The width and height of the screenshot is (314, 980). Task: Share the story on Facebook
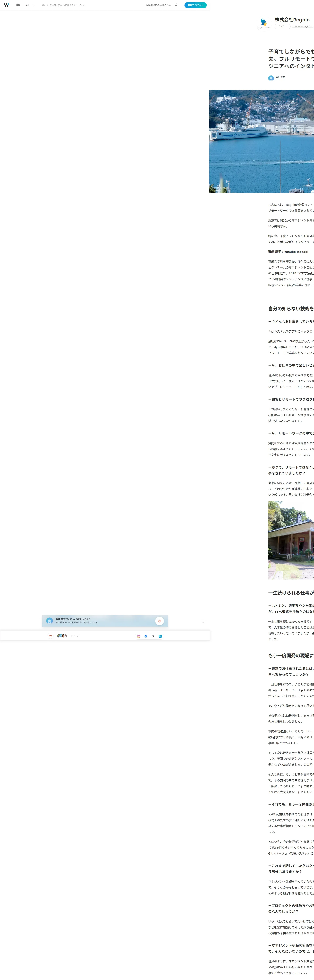click(x=146, y=636)
